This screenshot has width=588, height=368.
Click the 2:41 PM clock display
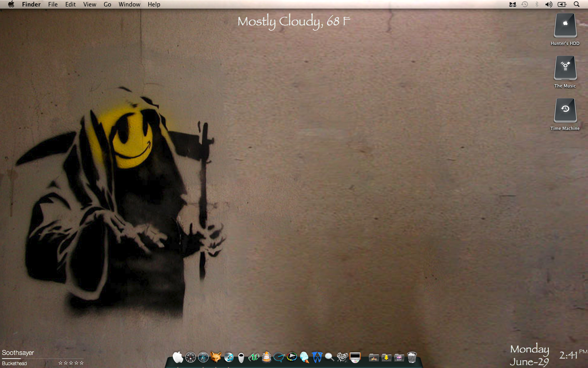573,355
